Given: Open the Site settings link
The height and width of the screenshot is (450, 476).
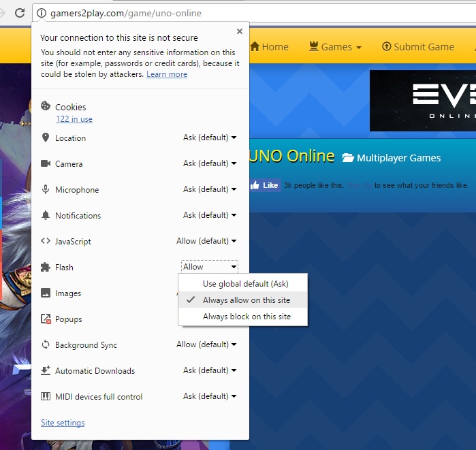Looking at the screenshot, I should tap(63, 423).
